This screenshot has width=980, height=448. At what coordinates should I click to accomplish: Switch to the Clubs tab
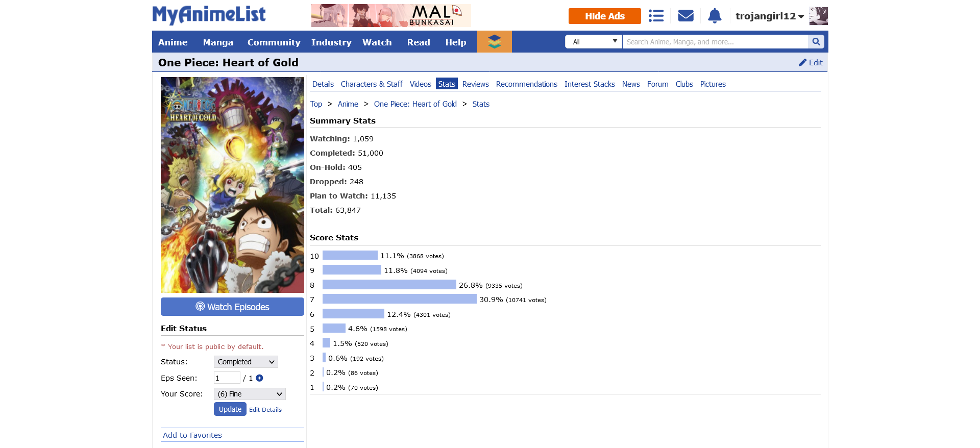point(684,84)
